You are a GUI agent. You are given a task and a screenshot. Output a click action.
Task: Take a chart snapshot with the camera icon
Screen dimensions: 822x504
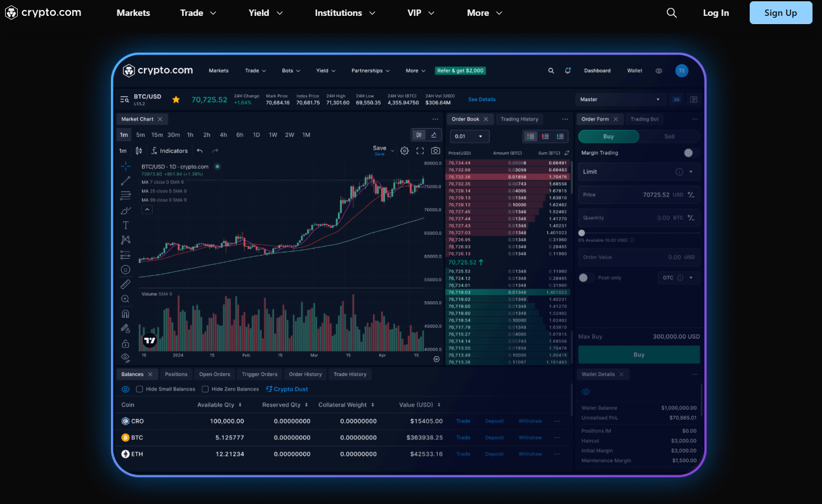[x=436, y=151]
